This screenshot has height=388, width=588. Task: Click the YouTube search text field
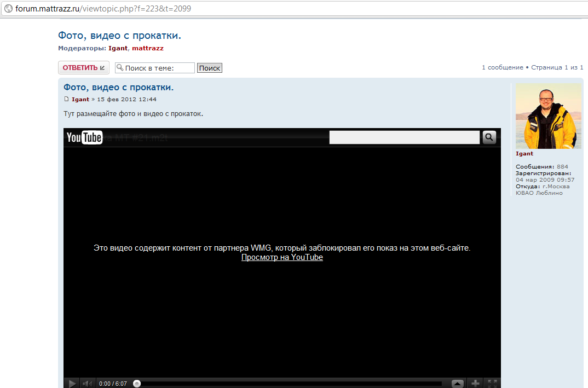tap(404, 137)
